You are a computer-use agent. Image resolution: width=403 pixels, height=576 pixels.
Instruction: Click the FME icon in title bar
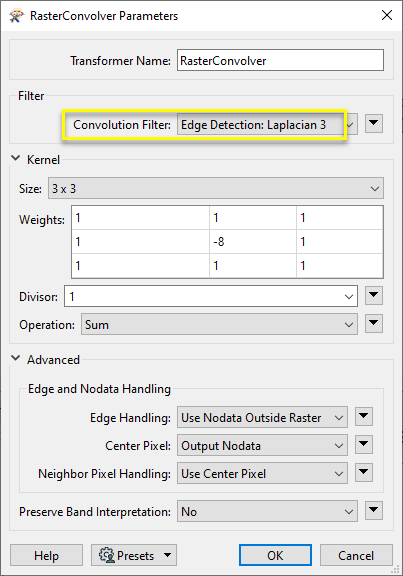point(16,16)
